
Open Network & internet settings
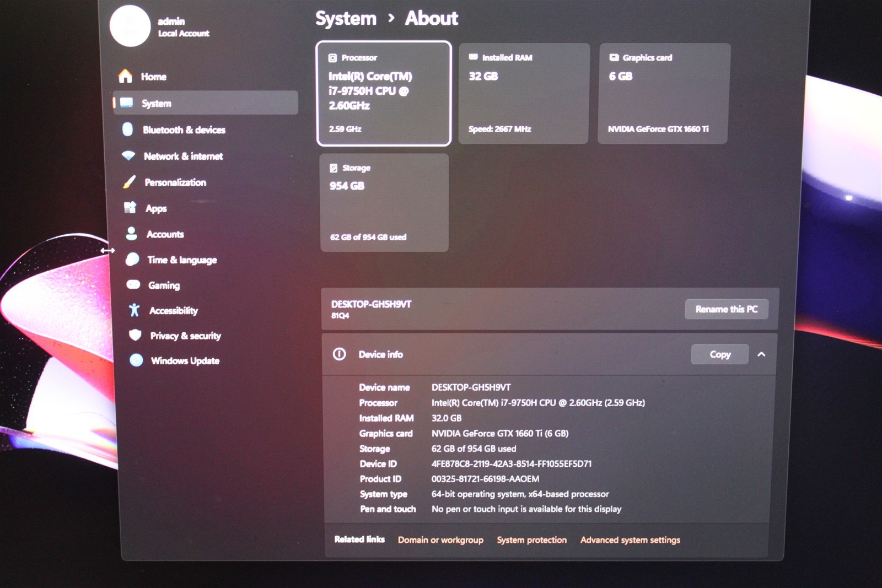205,156
